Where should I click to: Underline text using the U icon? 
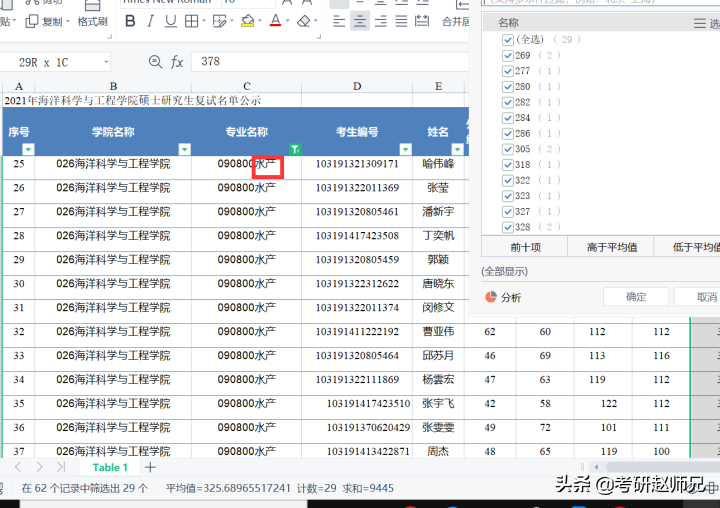(x=170, y=21)
